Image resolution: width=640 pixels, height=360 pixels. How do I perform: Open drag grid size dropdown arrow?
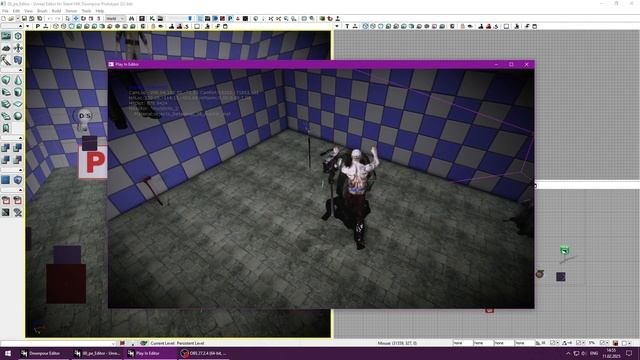(x=558, y=343)
